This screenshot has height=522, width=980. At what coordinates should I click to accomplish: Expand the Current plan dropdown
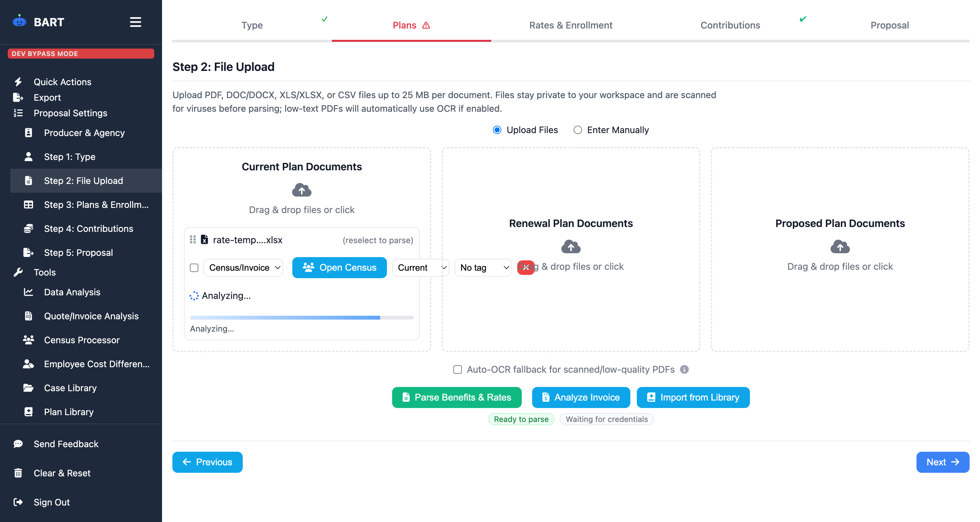point(420,267)
